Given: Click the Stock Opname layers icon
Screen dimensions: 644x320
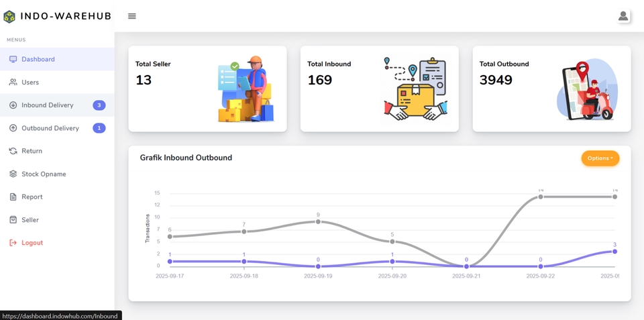Looking at the screenshot, I should coord(13,174).
